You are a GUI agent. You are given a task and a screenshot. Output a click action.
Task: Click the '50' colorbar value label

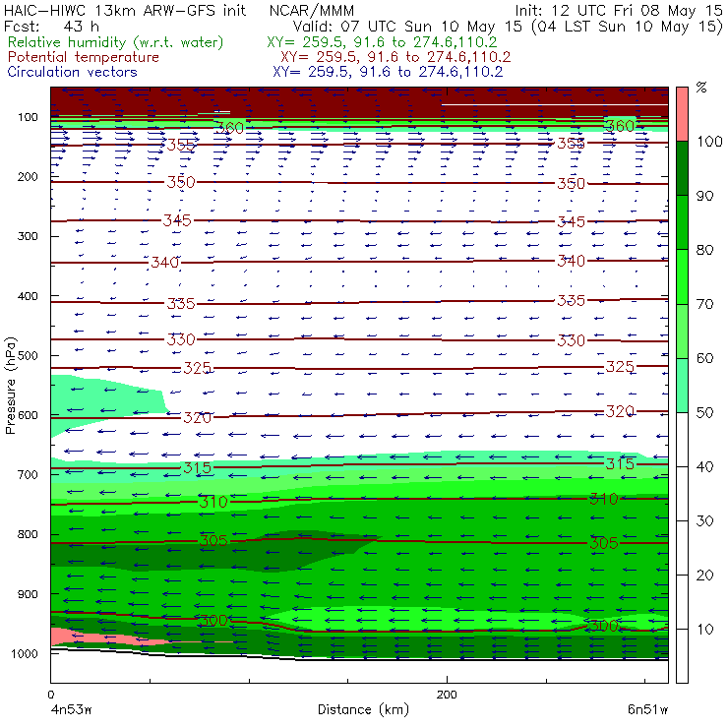[704, 412]
